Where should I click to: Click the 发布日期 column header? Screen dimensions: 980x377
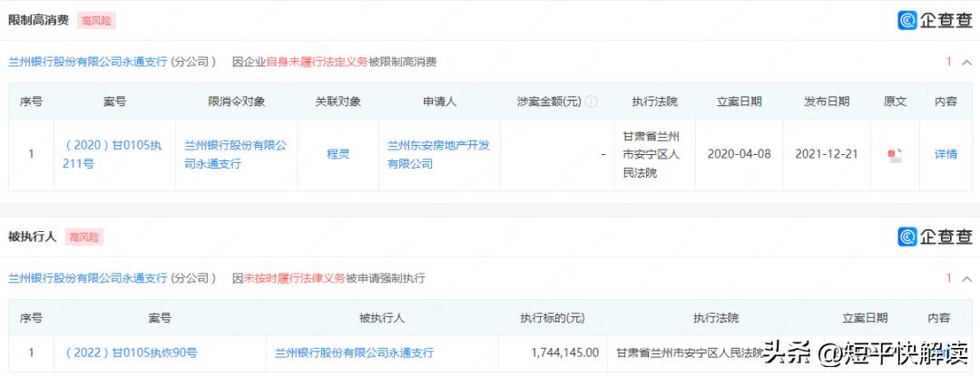click(827, 101)
